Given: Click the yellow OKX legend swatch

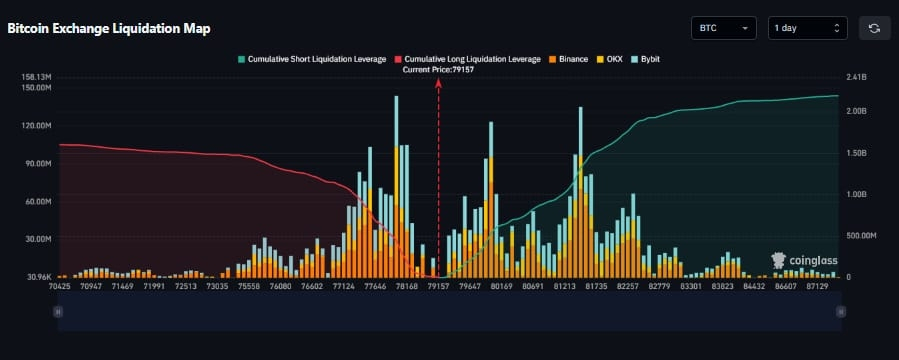Looking at the screenshot, I should (x=600, y=59).
